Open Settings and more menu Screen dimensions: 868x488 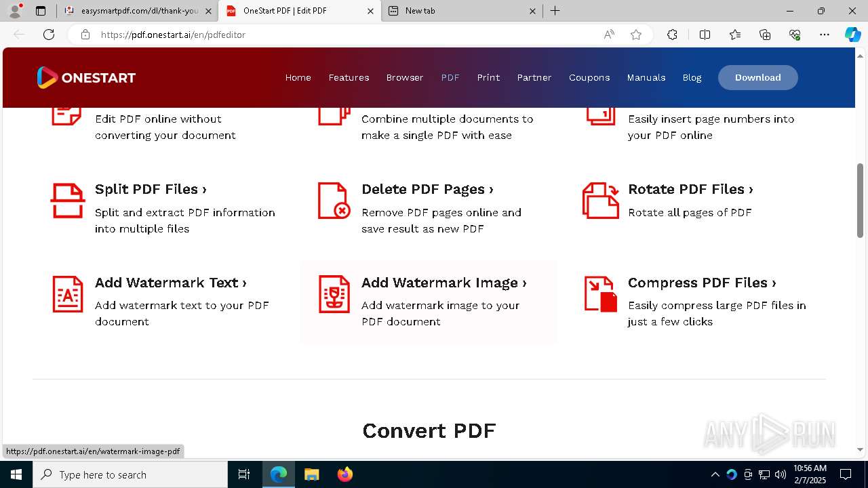tap(825, 35)
